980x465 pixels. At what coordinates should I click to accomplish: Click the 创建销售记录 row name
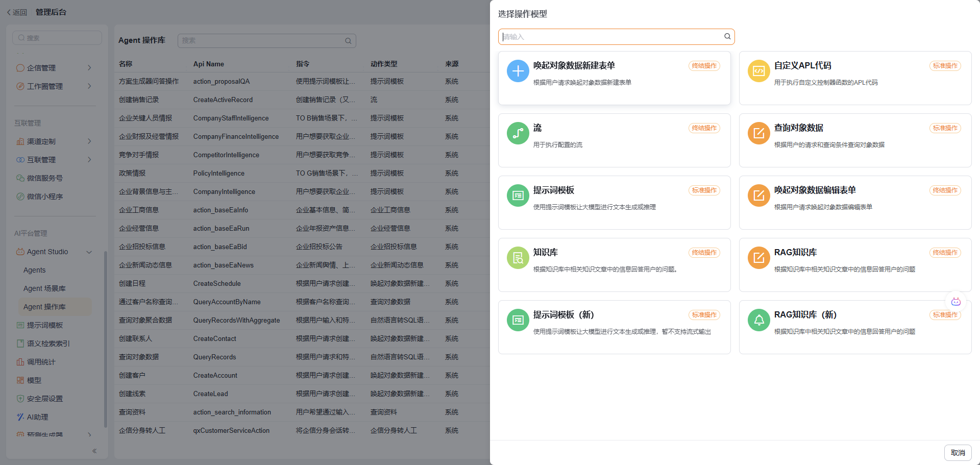[x=139, y=100]
